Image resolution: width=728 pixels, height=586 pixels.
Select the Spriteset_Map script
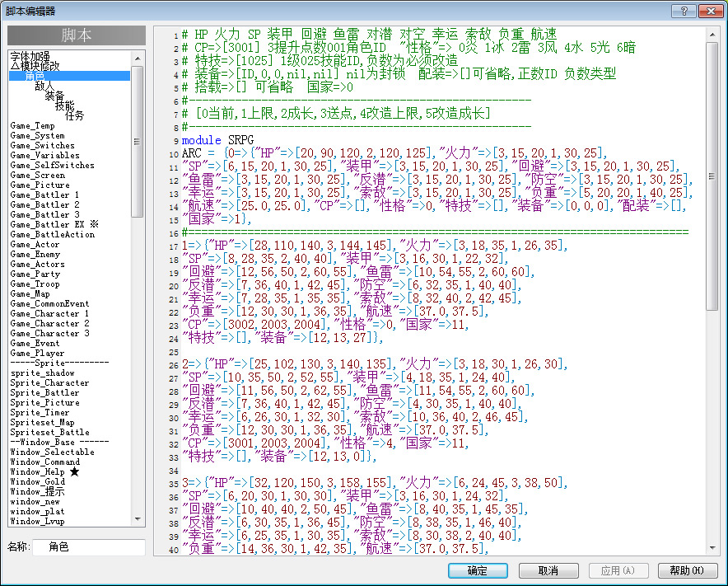42,423
